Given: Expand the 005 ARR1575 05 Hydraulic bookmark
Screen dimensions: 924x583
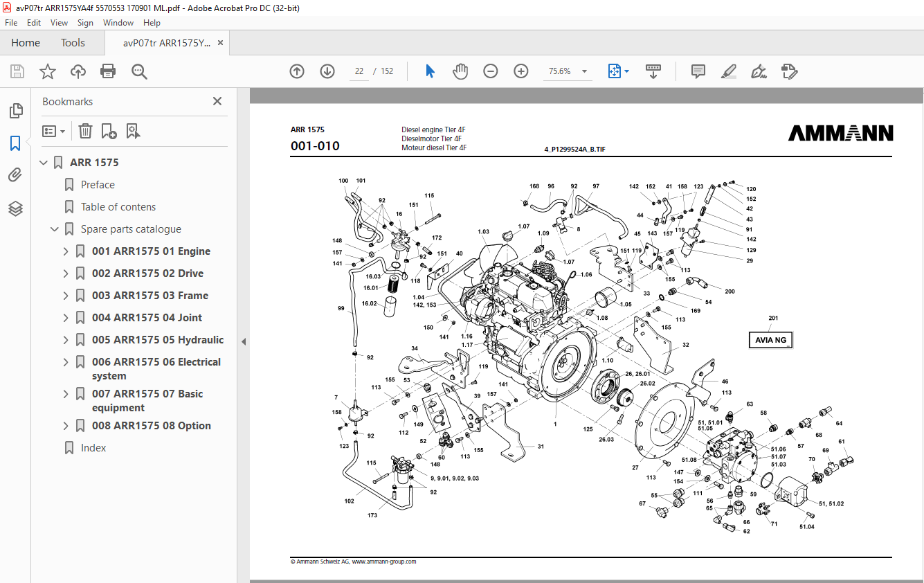Looking at the screenshot, I should 66,340.
